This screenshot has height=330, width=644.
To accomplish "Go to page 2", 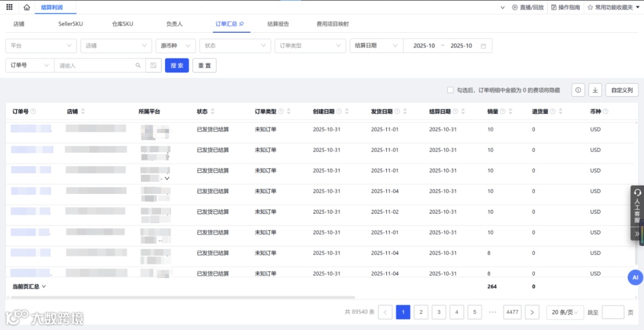I will tap(421, 312).
